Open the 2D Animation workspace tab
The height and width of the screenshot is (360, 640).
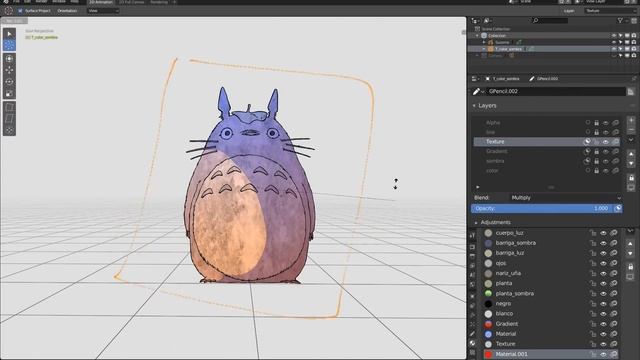(x=101, y=2)
